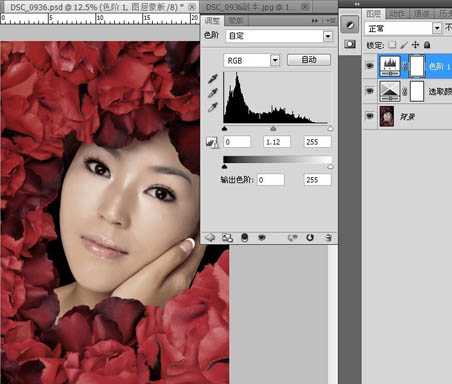Viewport: 452px width, 384px height.
Task: Click the reset to adjustment defaults icon
Action: pyautogui.click(x=310, y=238)
